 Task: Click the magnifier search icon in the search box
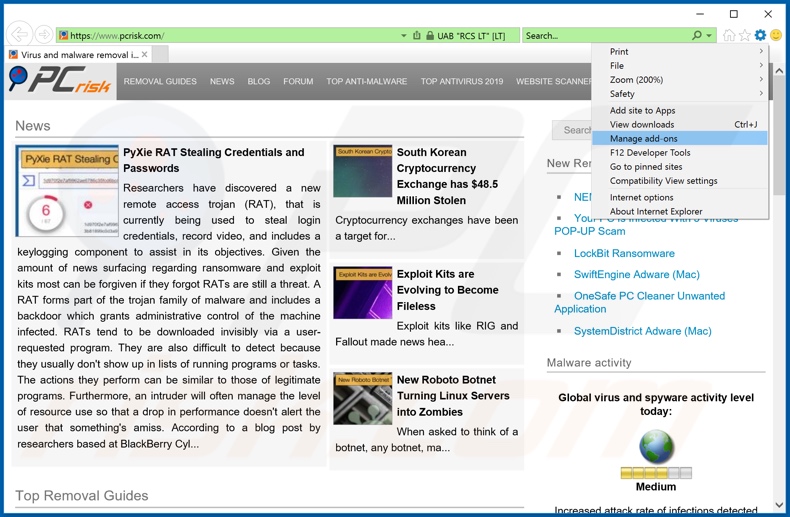click(697, 35)
